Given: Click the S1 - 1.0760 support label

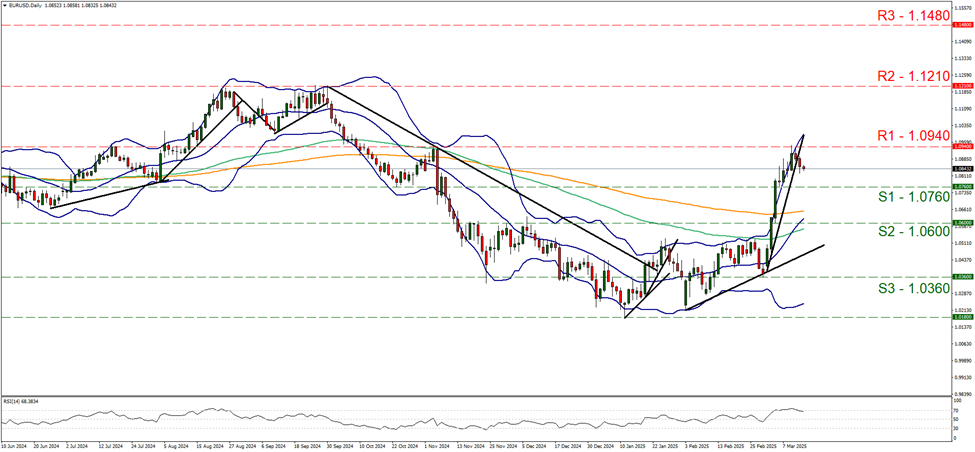Looking at the screenshot, I should pos(916,197).
